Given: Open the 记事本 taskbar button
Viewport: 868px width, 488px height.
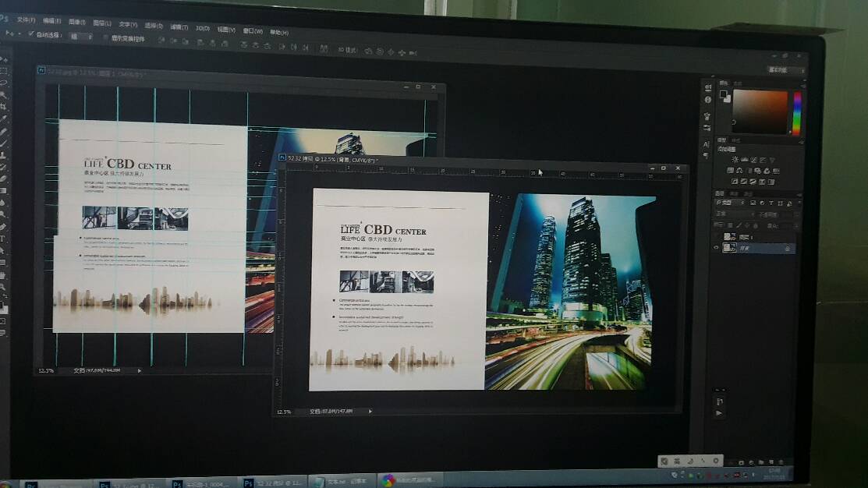Looking at the screenshot, I should [341, 481].
